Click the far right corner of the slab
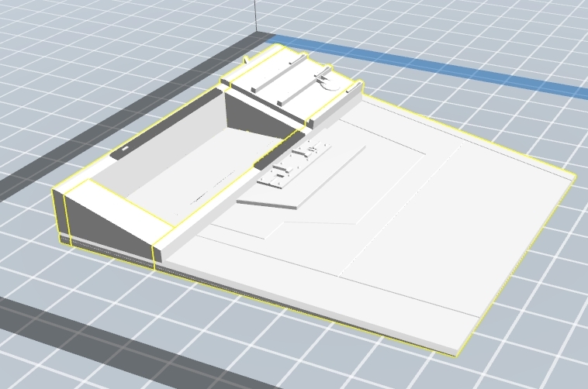 point(572,177)
